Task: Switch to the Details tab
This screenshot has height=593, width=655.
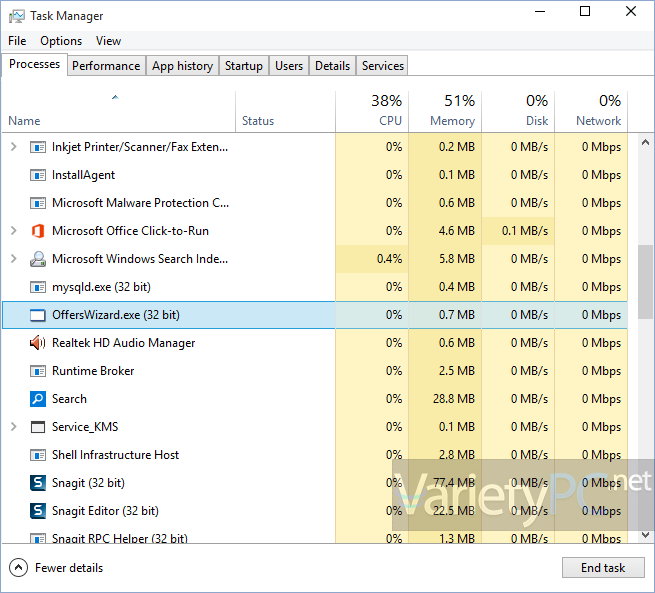Action: point(333,66)
